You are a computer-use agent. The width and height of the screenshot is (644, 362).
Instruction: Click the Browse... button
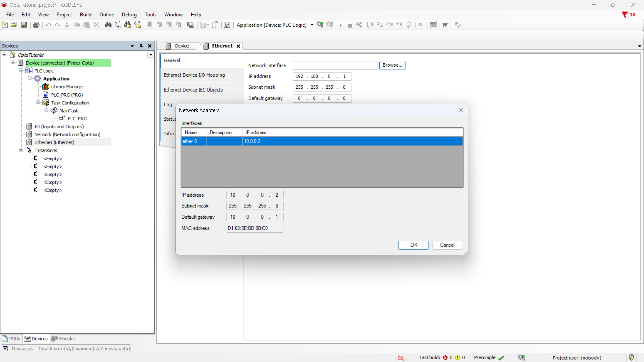pyautogui.click(x=392, y=65)
